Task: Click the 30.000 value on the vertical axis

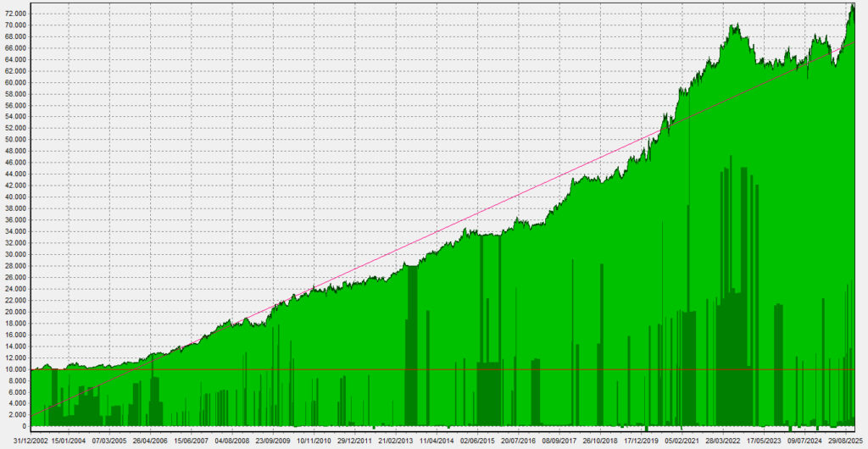Action: 18,254
